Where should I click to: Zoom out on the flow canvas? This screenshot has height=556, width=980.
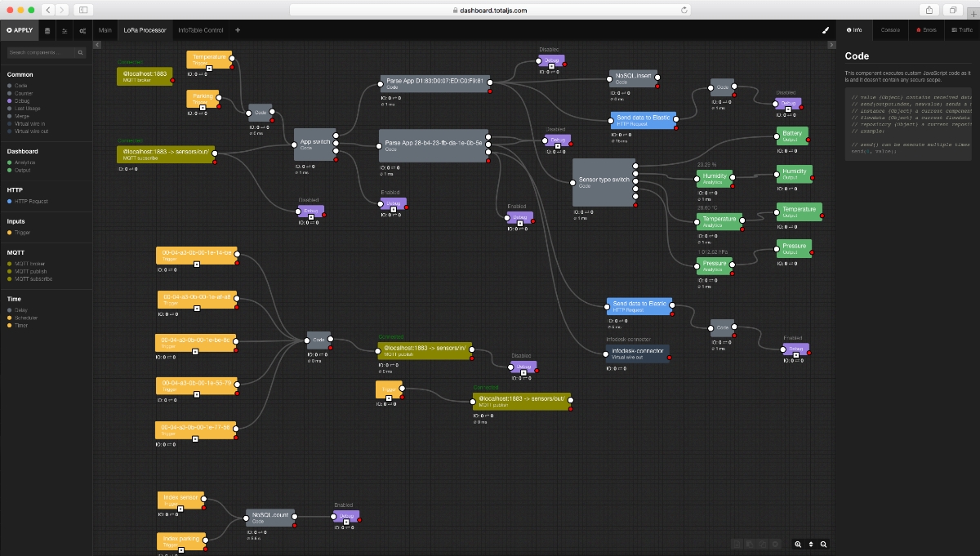click(824, 544)
